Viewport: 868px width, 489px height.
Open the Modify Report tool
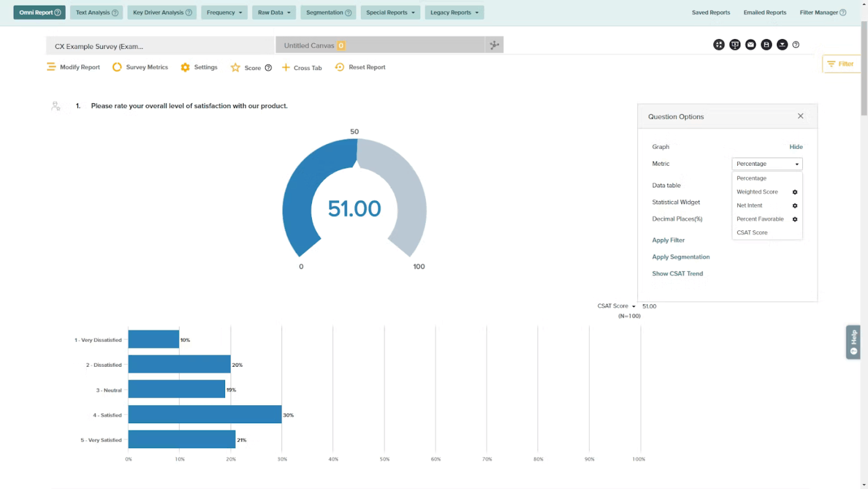(51, 67)
